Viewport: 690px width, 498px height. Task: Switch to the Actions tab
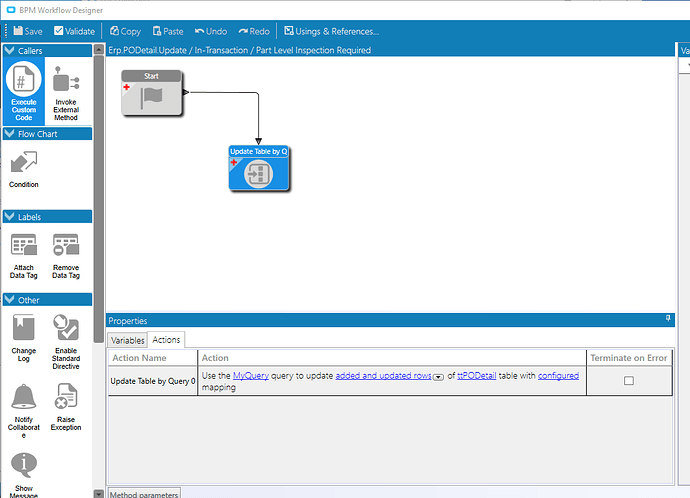166,340
